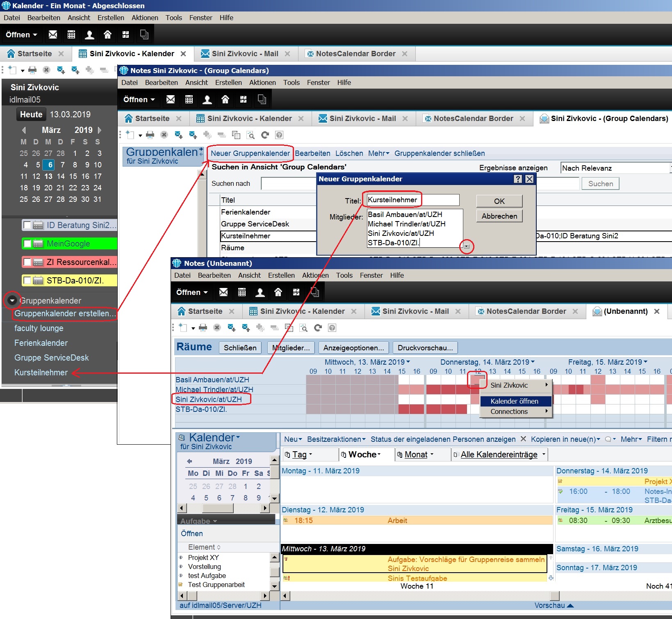Click OK in Neuer Gruppenkalender dialog

tap(499, 201)
